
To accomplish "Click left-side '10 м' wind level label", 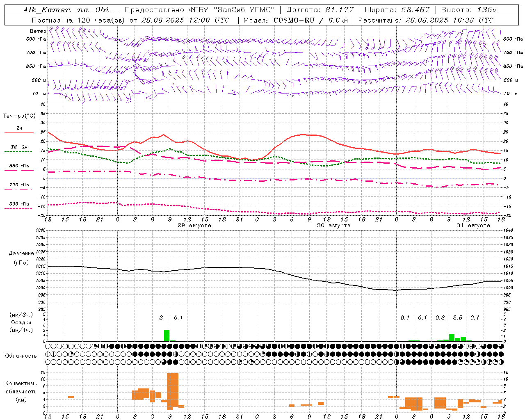I will [39, 94].
